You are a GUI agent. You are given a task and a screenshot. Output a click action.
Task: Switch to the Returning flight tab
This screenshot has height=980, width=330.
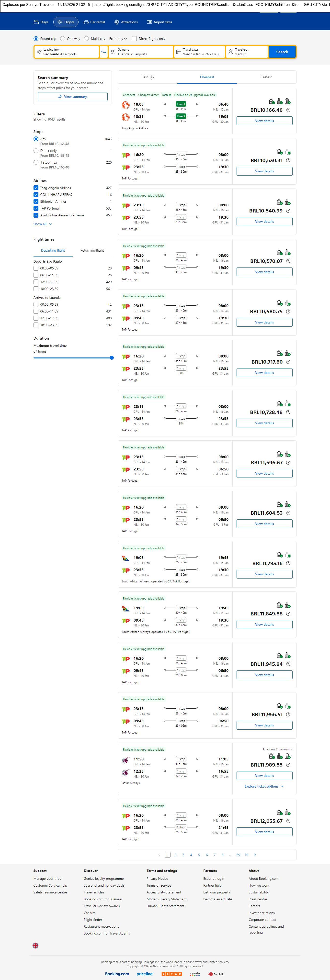coord(92,251)
